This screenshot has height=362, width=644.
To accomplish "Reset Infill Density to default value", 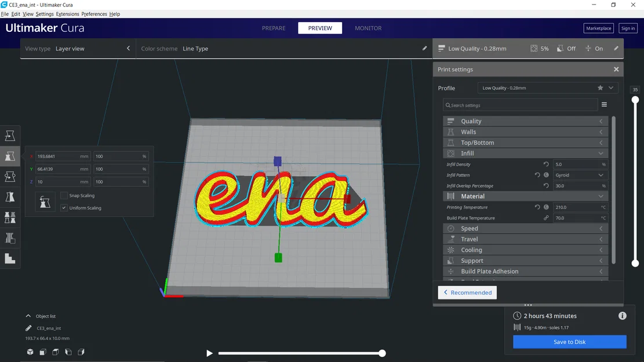I will click(546, 164).
